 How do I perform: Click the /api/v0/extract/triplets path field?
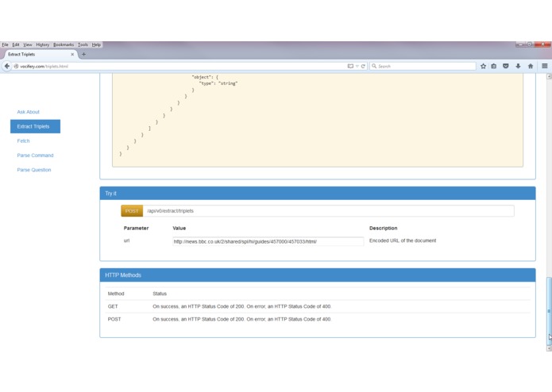[329, 211]
